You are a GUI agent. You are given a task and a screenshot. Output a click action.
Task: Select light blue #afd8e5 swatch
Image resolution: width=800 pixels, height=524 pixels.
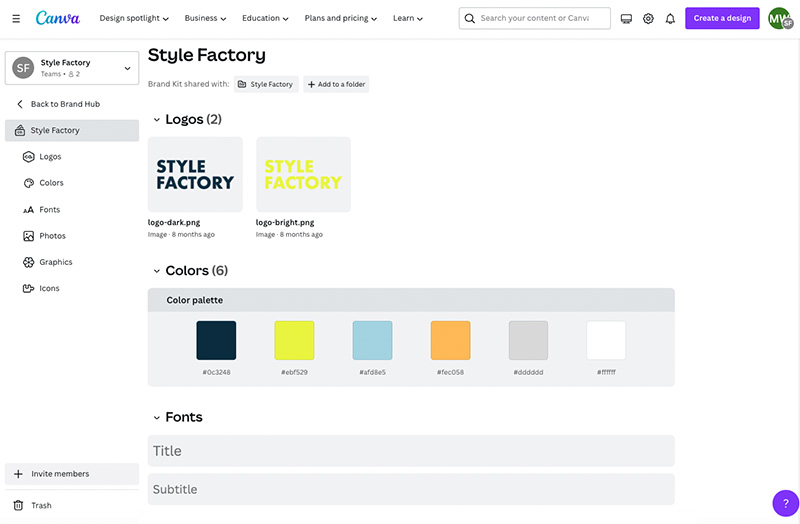[x=372, y=340]
